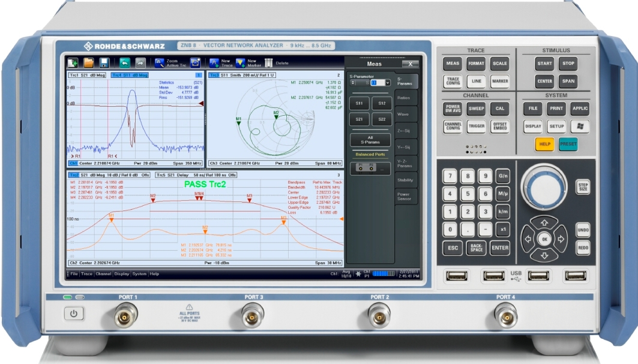Image resolution: width=638 pixels, height=364 pixels.
Task: Click the undo arrow toolbar icon
Action: 124,62
